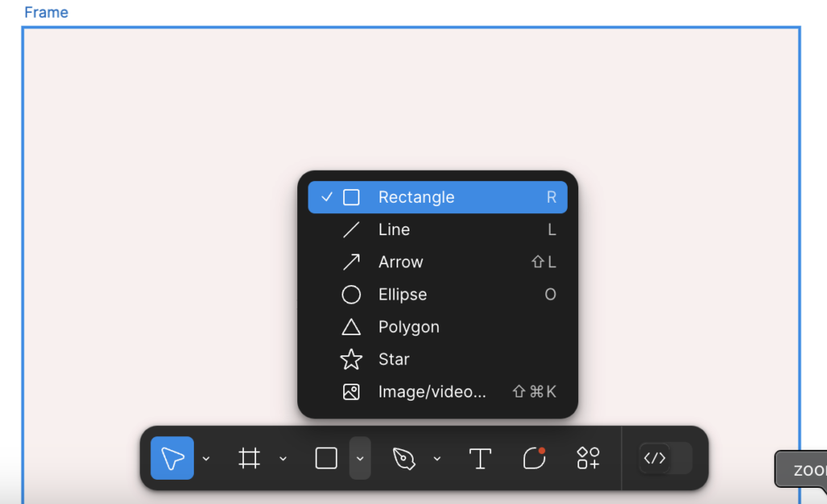The height and width of the screenshot is (504, 827).
Task: Collapse the shape tools dropdown chevron
Action: click(x=359, y=458)
